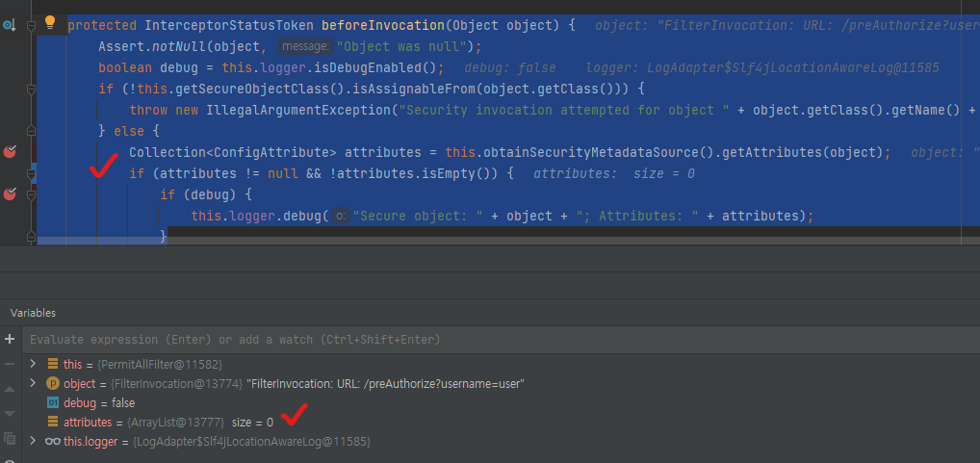Select the 'this = {PermitAllFilter@11582}' row
Viewport: 980px width, 463px height.
coord(502,364)
